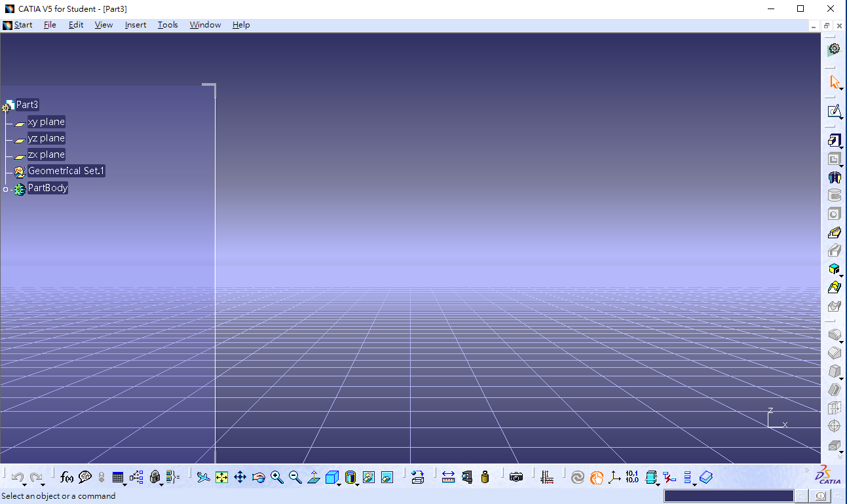847x504 pixels.
Task: Open the Insert menu
Action: [136, 25]
